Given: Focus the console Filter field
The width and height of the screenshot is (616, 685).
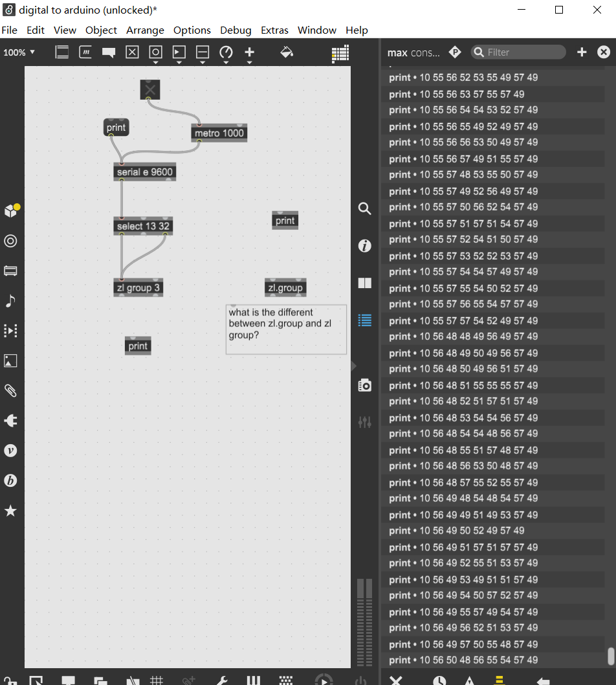Looking at the screenshot, I should point(518,52).
